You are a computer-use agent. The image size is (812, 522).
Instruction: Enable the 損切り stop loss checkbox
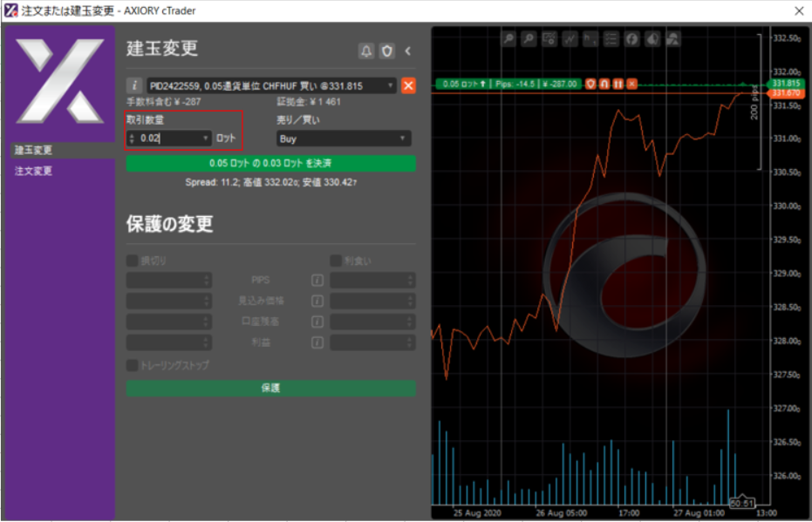(x=132, y=261)
